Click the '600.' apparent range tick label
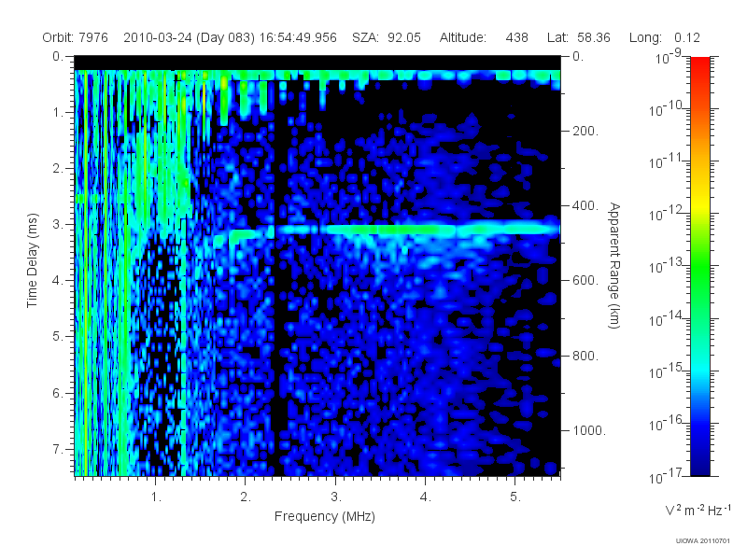This screenshot has height=560, width=747. point(585,281)
